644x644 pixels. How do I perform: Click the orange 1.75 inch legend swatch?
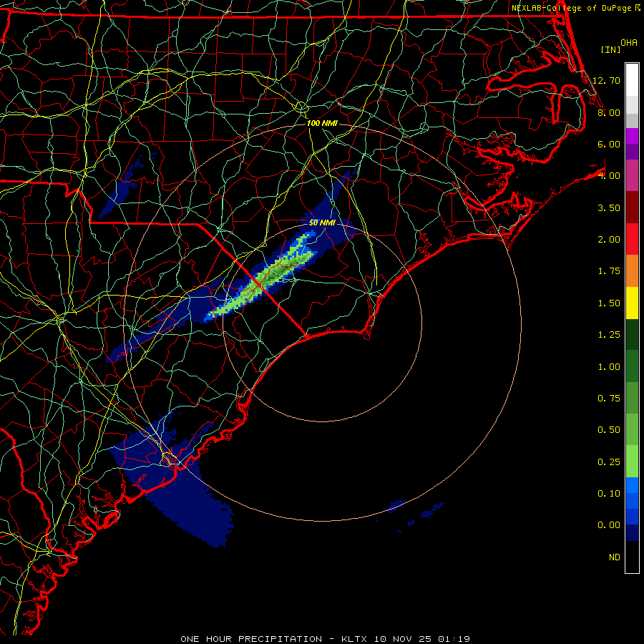(632, 271)
